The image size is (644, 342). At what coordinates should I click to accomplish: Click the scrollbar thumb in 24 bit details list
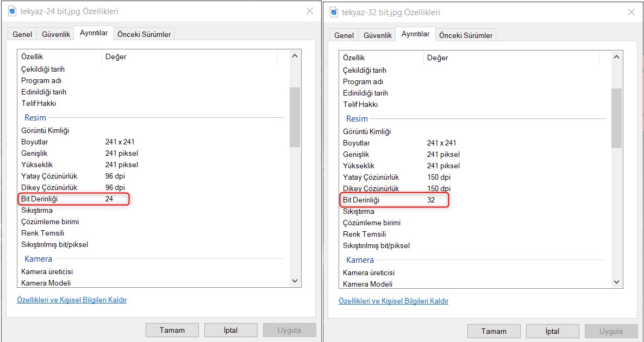(295, 117)
